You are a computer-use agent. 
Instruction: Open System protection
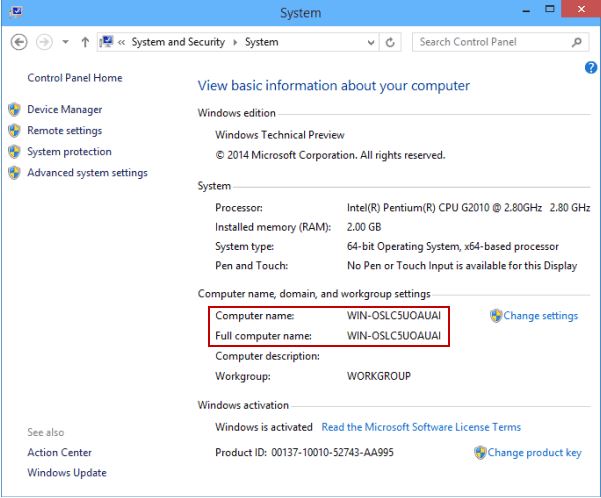(x=69, y=152)
